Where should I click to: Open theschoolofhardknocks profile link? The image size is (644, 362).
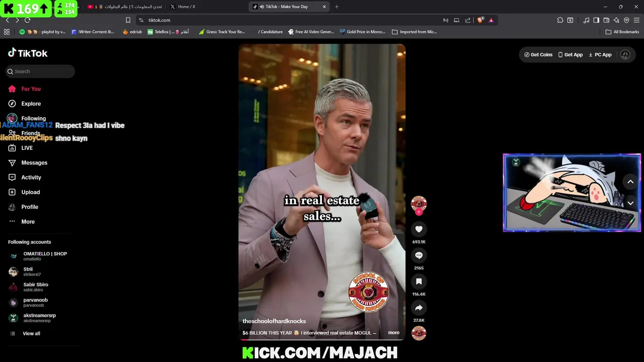point(274,321)
